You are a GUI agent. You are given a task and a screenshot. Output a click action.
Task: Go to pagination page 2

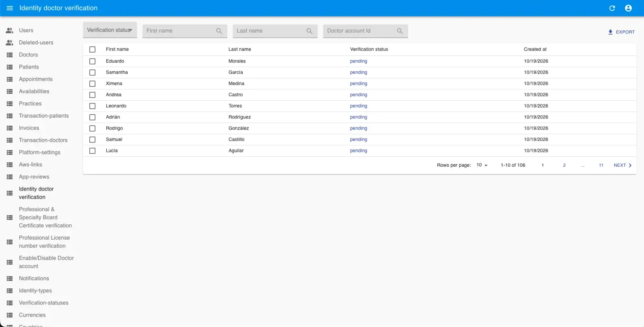click(x=564, y=165)
